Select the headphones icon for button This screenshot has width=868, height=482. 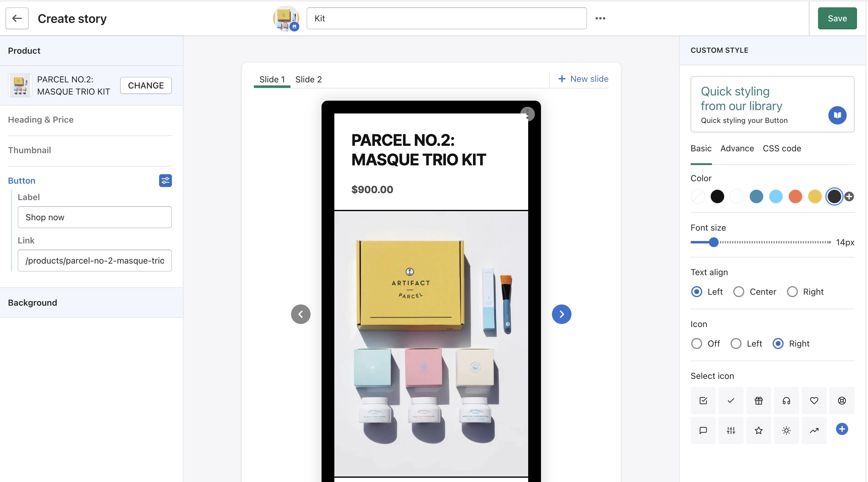click(786, 401)
